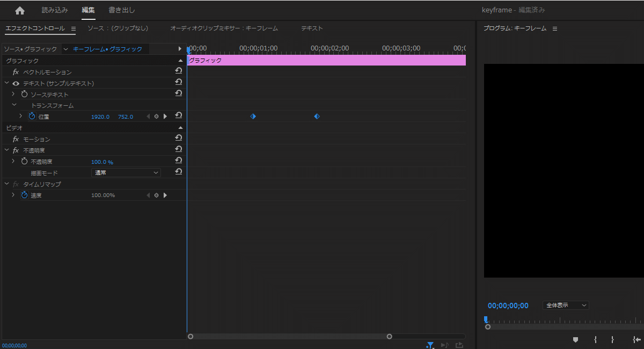
Task: Select the エフェクトコントロール panel tab
Action: click(35, 28)
